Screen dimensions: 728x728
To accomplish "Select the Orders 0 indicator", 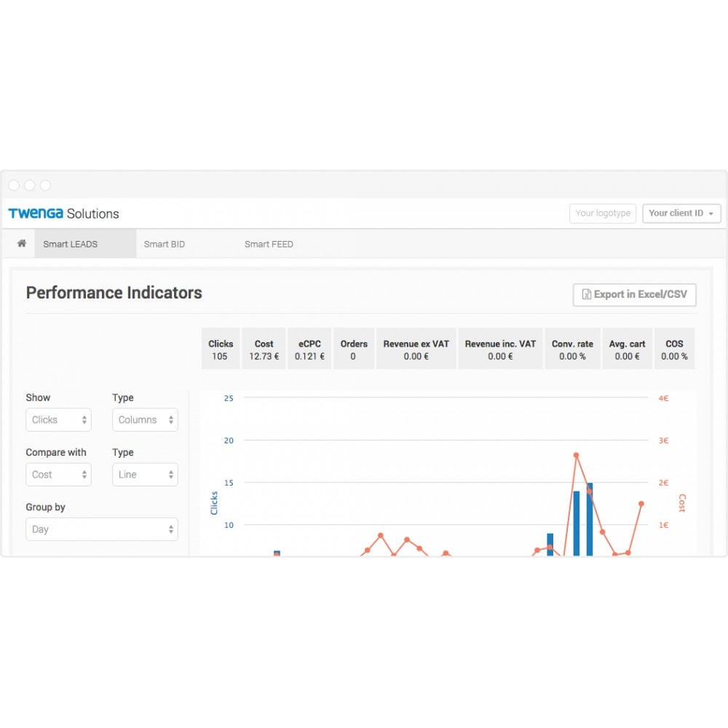I will [x=353, y=349].
